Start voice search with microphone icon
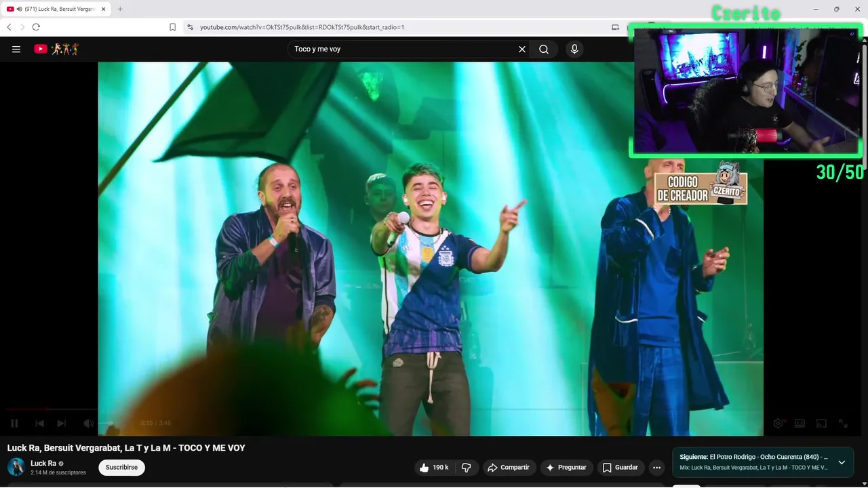Viewport: 868px width, 488px height. (574, 49)
